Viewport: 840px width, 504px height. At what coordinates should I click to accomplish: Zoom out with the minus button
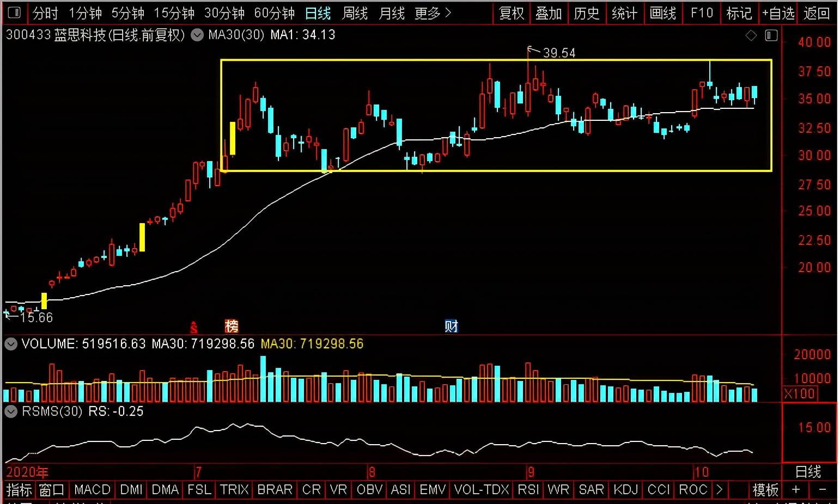(x=823, y=490)
